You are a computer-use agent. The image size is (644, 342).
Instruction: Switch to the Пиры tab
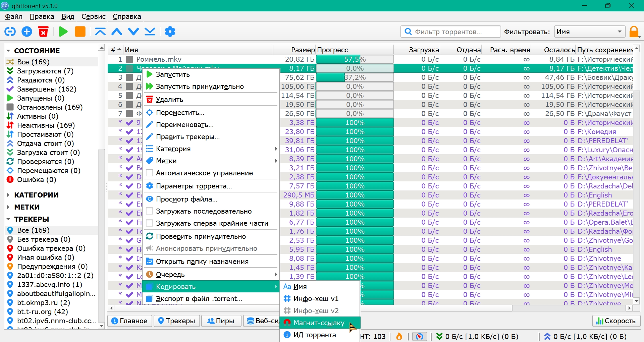tap(221, 321)
